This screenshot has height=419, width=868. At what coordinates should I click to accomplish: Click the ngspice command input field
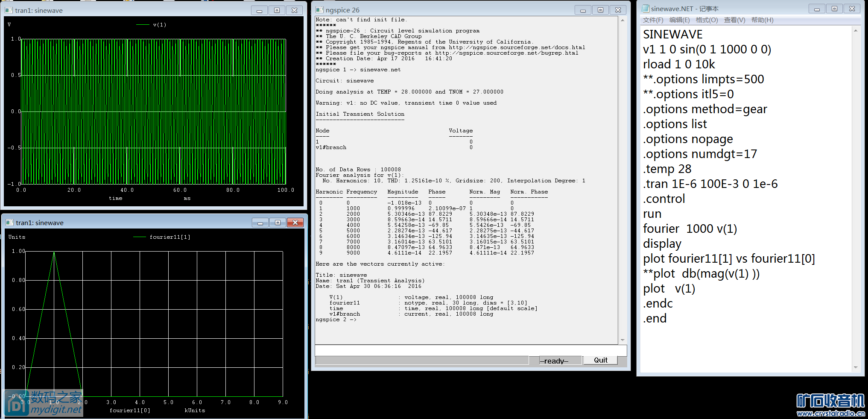click(471, 350)
